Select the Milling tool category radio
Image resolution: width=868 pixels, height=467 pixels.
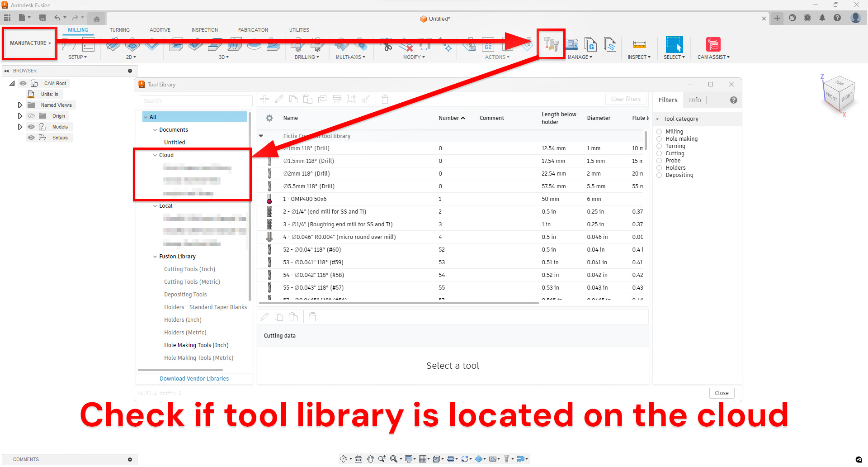click(x=659, y=132)
